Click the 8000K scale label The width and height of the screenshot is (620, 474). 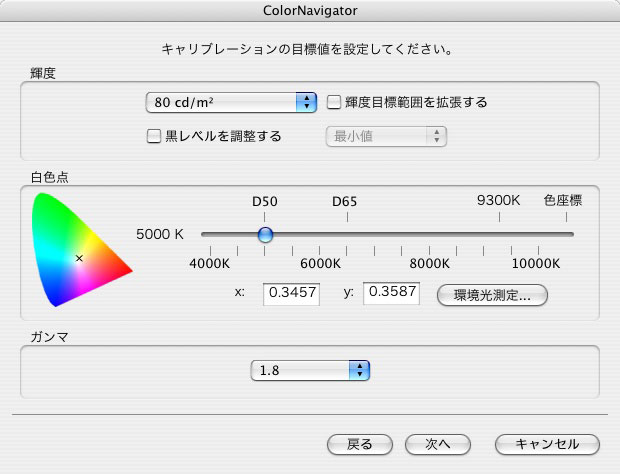(x=429, y=263)
